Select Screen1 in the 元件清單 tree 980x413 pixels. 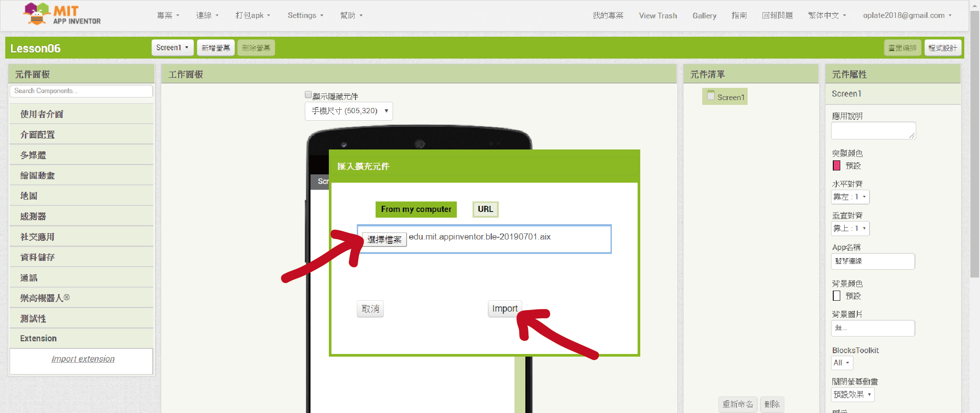pyautogui.click(x=725, y=97)
